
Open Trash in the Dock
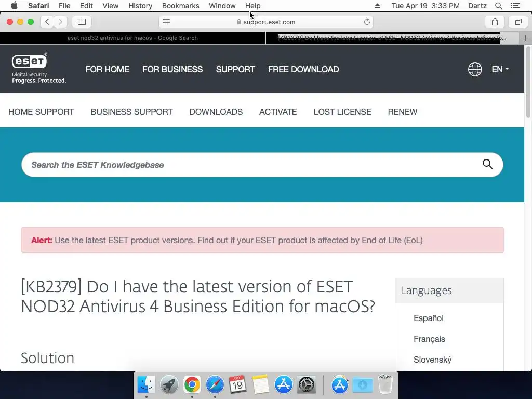[x=385, y=384]
